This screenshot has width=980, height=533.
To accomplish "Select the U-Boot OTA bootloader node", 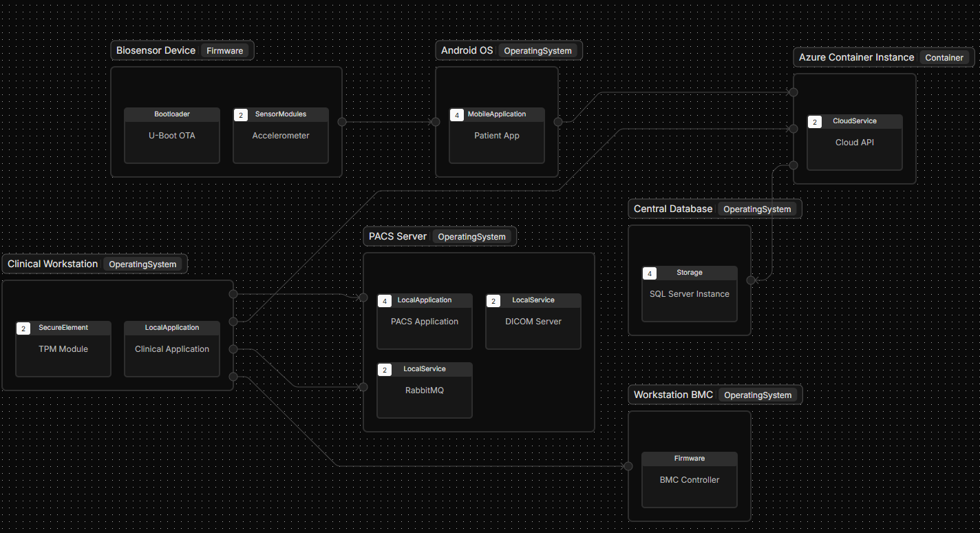I will 172,136.
